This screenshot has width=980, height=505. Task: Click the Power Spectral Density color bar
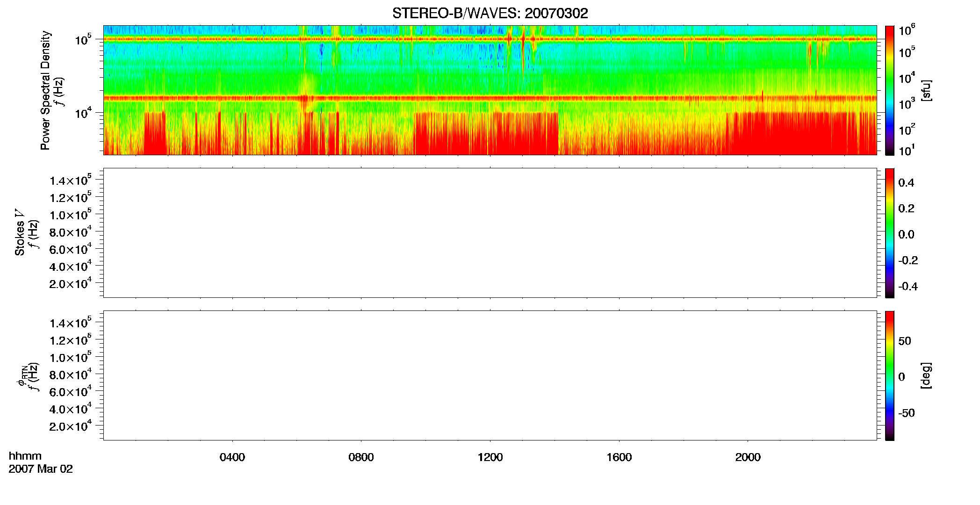coord(890,90)
